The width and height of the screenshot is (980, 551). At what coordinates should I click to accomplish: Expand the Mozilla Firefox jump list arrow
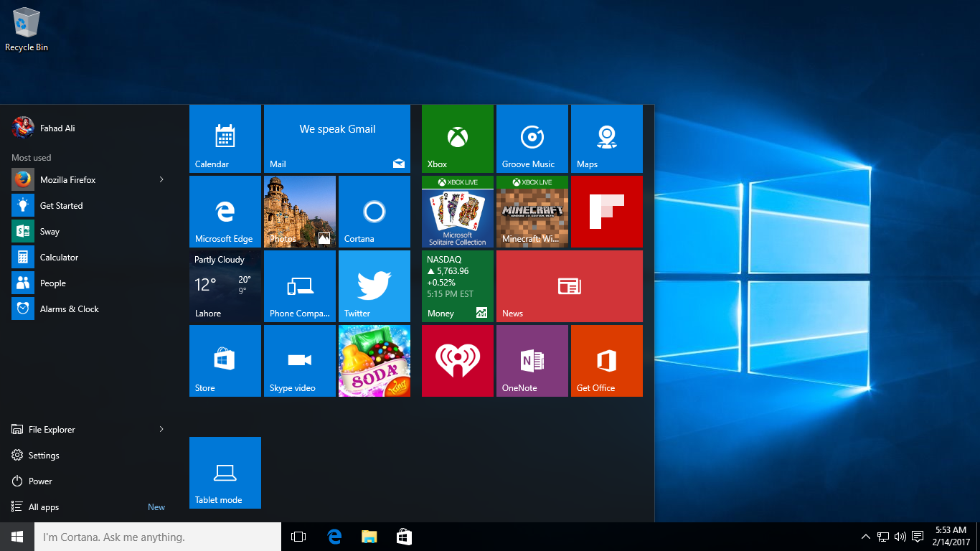tap(161, 179)
